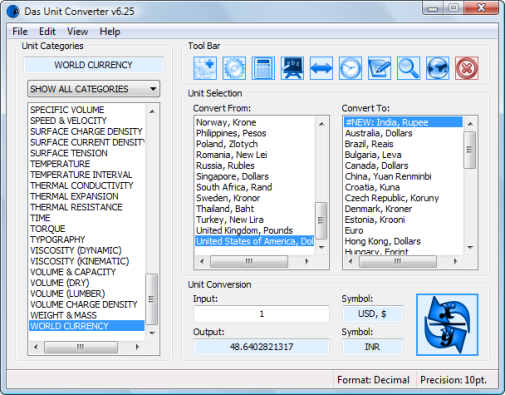Screen dimensions: 505x395
Task: Click the puzzle-piece add unit toolbar icon
Action: pos(205,68)
